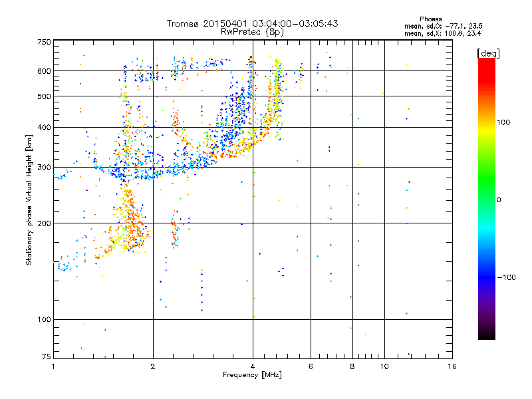The height and width of the screenshot is (399, 532).
Task: Click the colorbar label '100'
Action: (x=503, y=122)
